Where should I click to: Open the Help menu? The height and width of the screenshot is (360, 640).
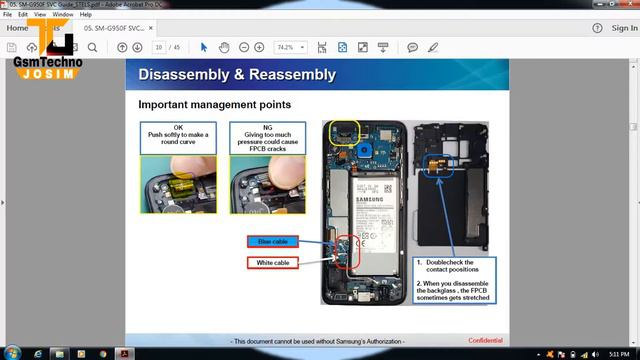86,14
